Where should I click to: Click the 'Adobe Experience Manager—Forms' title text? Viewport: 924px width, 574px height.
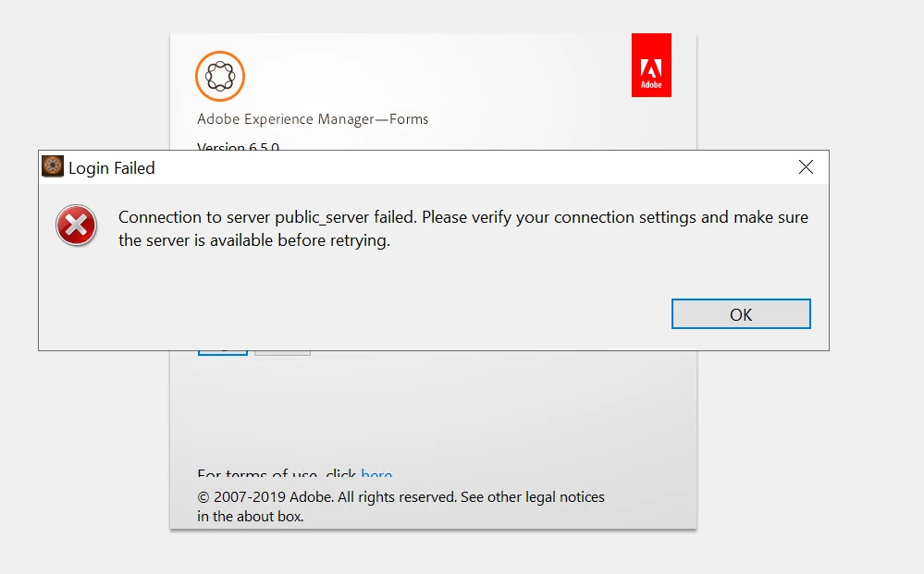(x=313, y=119)
